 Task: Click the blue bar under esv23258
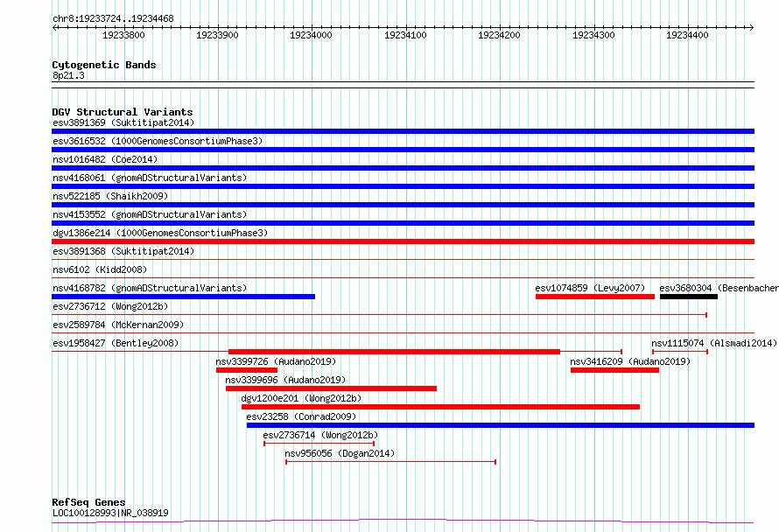click(x=501, y=426)
